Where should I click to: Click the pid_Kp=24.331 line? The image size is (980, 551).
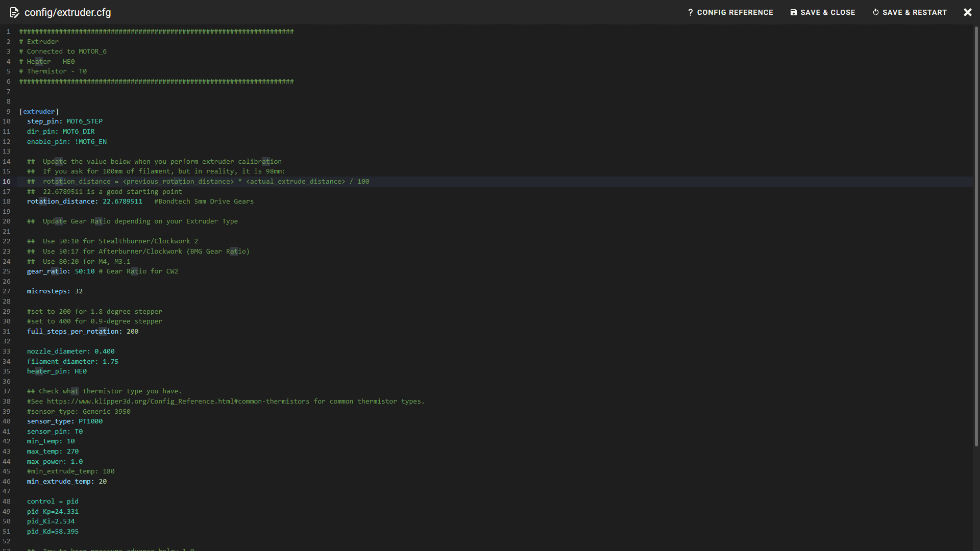tap(53, 511)
